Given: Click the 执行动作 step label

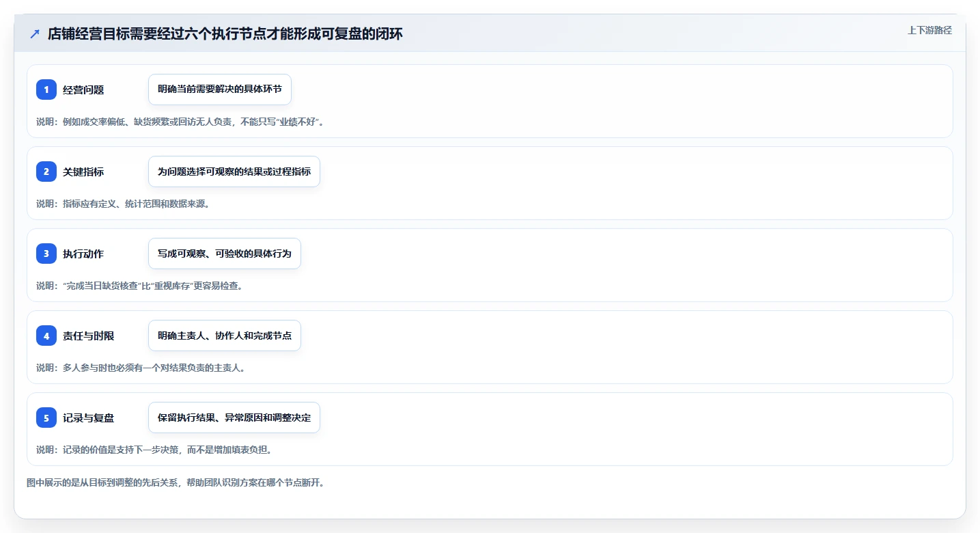Looking at the screenshot, I should pos(83,254).
